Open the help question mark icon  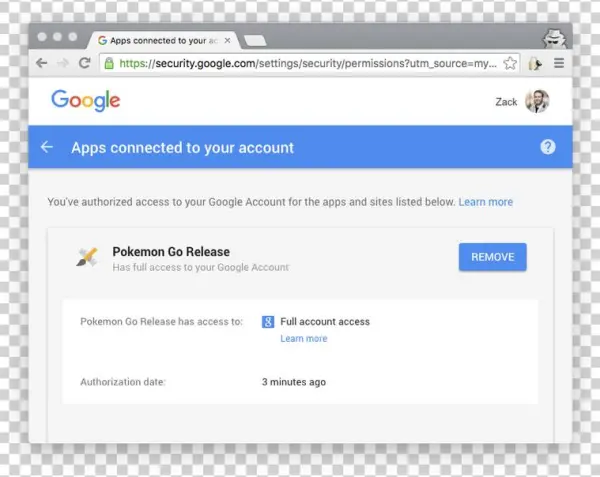click(547, 147)
